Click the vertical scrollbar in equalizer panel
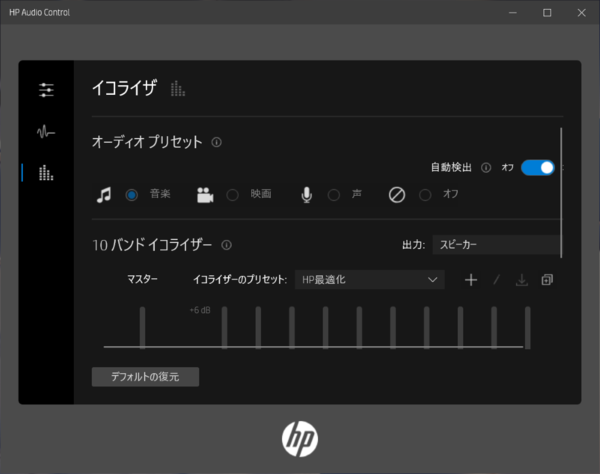Screen dimensions: 600x474 coord(561,193)
